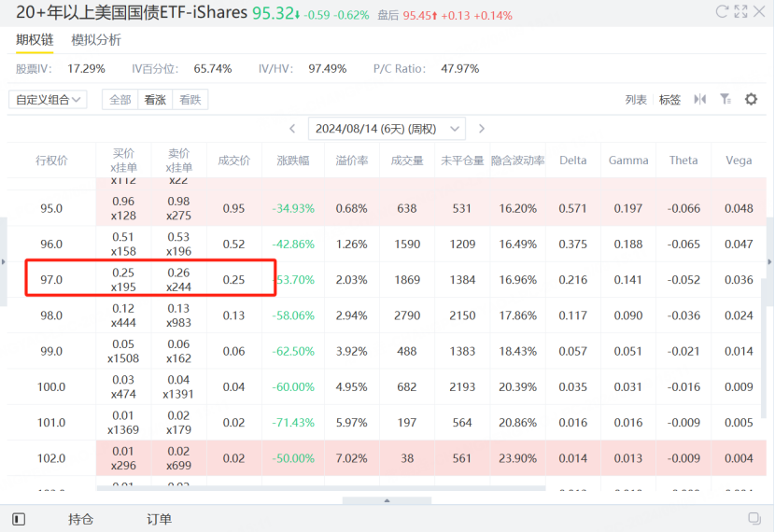Click the Theta column header
This screenshot has height=532, width=775.
683,160
